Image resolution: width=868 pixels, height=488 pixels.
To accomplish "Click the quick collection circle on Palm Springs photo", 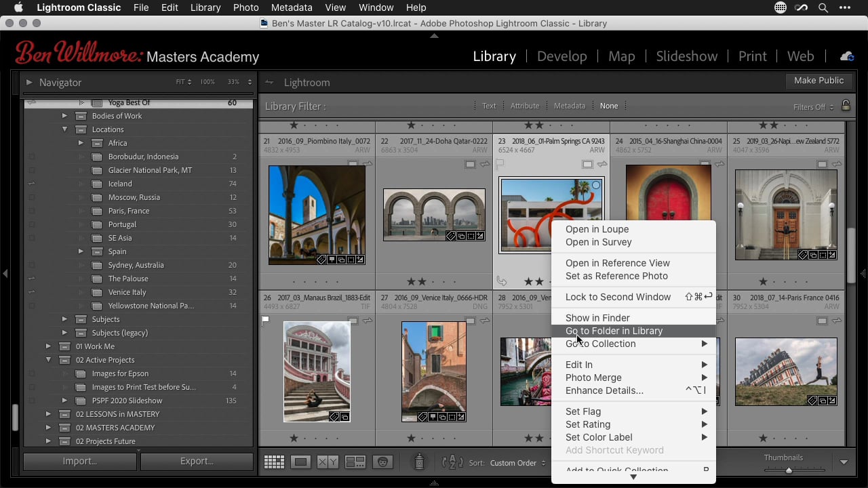I will 596,185.
